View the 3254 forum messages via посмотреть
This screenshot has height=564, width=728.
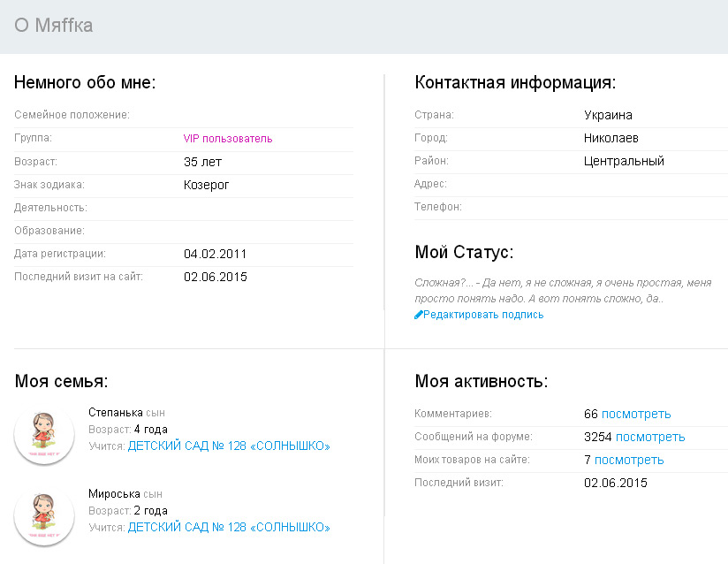click(x=649, y=437)
